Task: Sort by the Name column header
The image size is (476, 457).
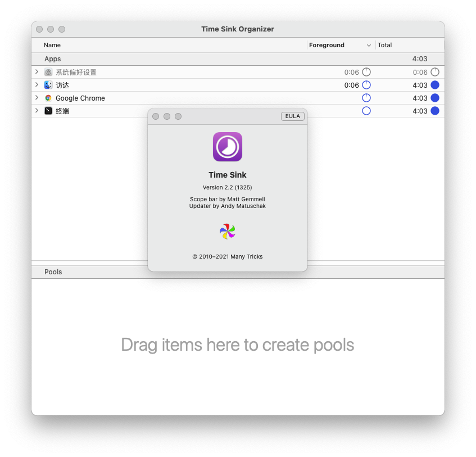Action: point(52,45)
